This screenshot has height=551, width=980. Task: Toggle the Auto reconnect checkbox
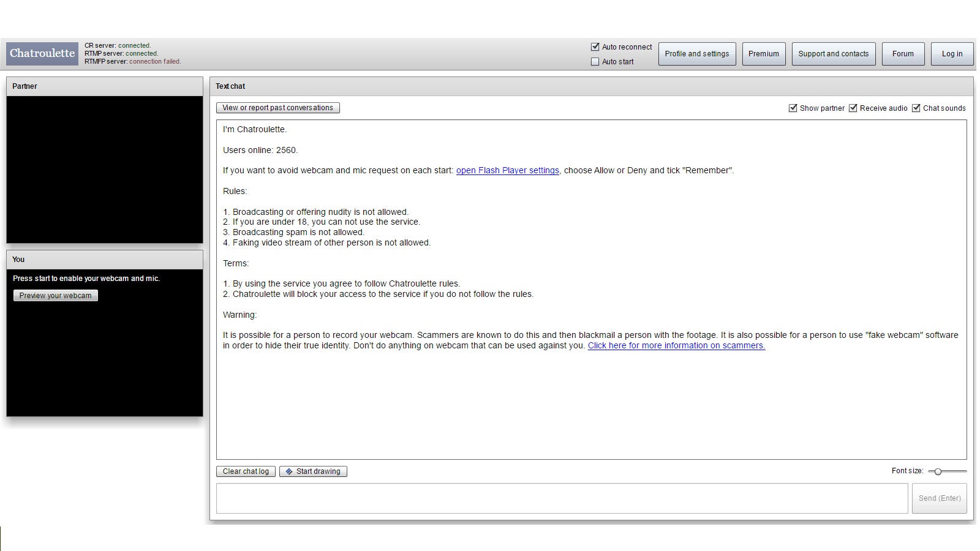tap(595, 47)
